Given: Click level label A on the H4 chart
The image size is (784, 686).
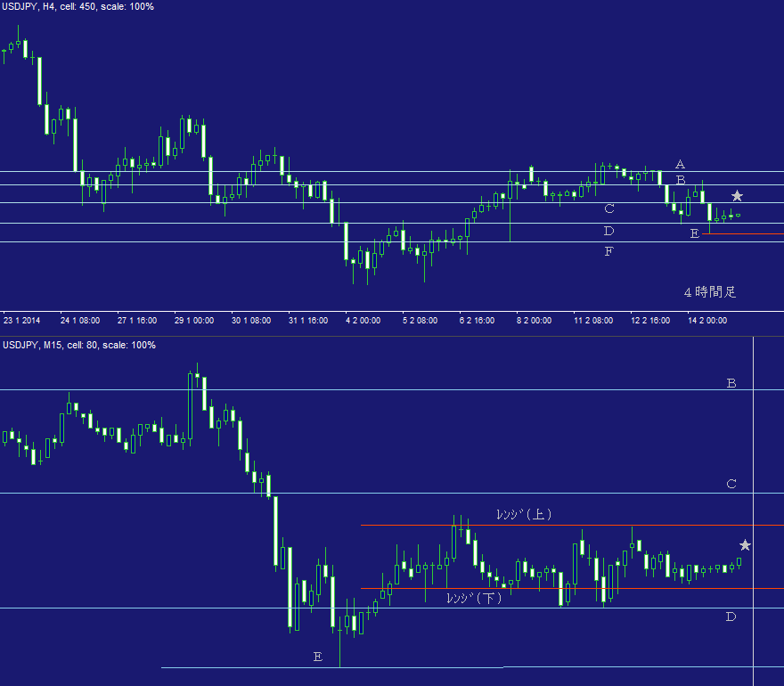Looking at the screenshot, I should click(680, 164).
